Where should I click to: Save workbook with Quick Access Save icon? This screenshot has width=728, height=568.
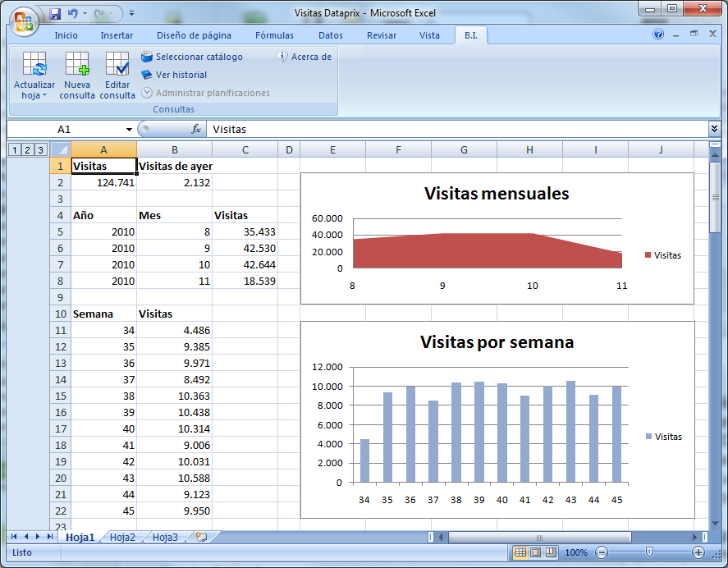[x=55, y=14]
